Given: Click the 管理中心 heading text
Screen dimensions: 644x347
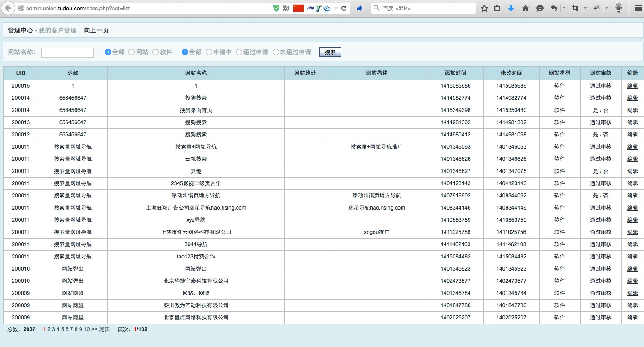Looking at the screenshot, I should [x=20, y=30].
